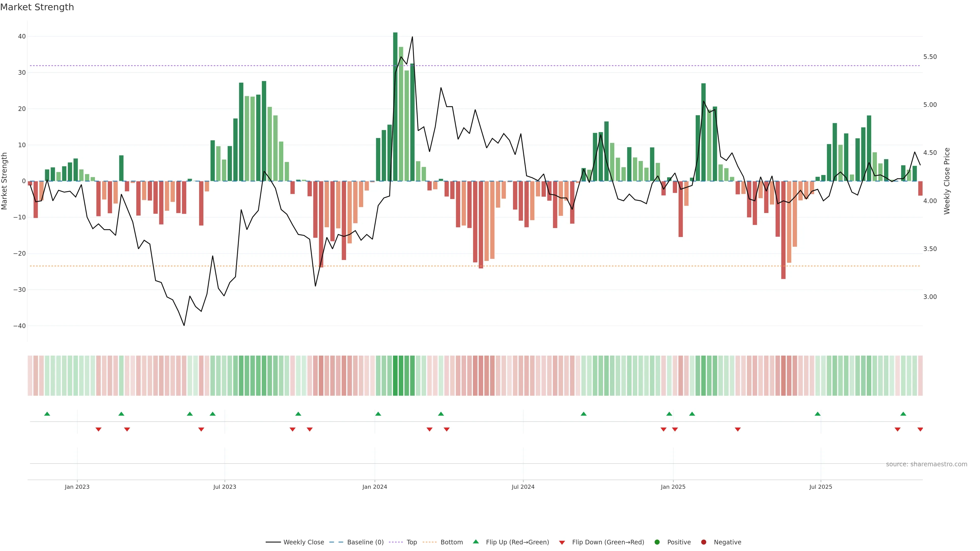Click the darkest green heatmap cell
Screen dimensions: 980x551
[x=395, y=375]
